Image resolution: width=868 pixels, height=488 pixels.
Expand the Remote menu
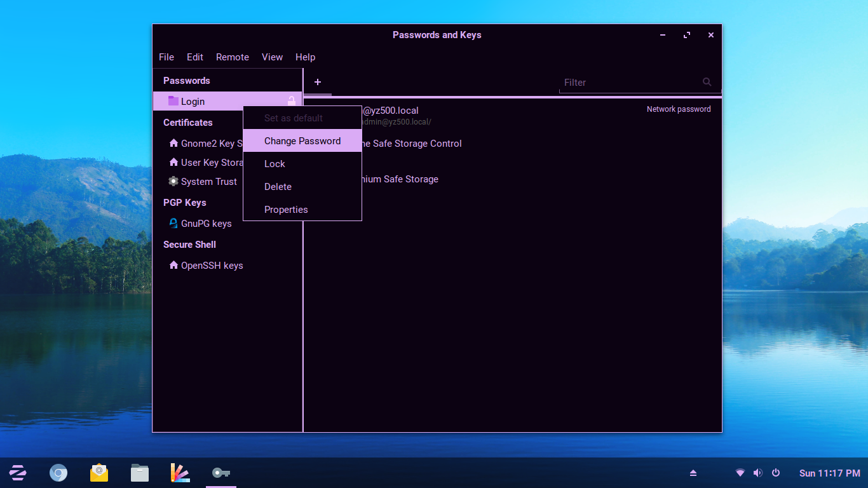[x=233, y=57]
